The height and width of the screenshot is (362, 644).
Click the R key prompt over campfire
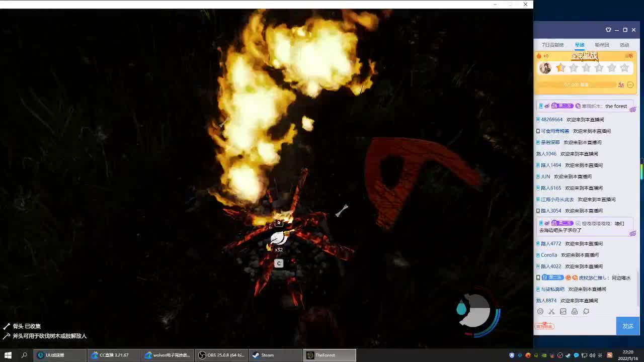click(x=279, y=223)
